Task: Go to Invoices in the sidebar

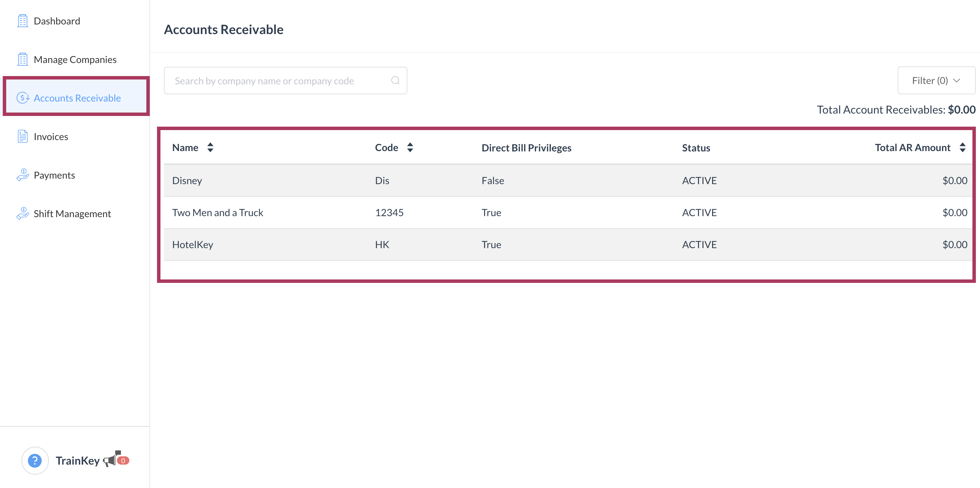Action: coord(51,137)
